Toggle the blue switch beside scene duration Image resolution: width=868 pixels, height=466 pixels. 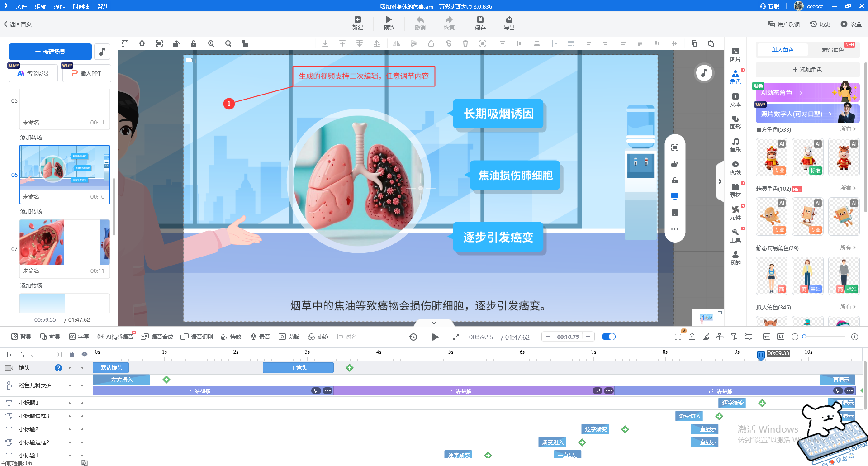pyautogui.click(x=609, y=337)
